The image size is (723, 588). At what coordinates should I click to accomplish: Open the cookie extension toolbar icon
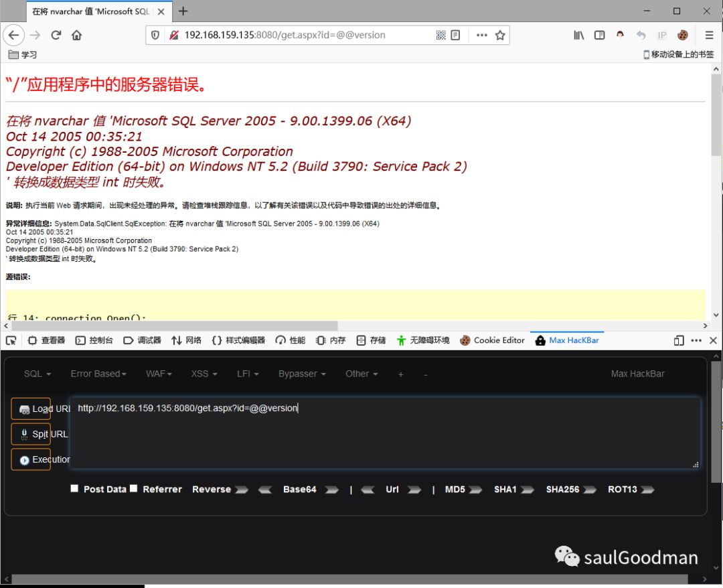682,35
